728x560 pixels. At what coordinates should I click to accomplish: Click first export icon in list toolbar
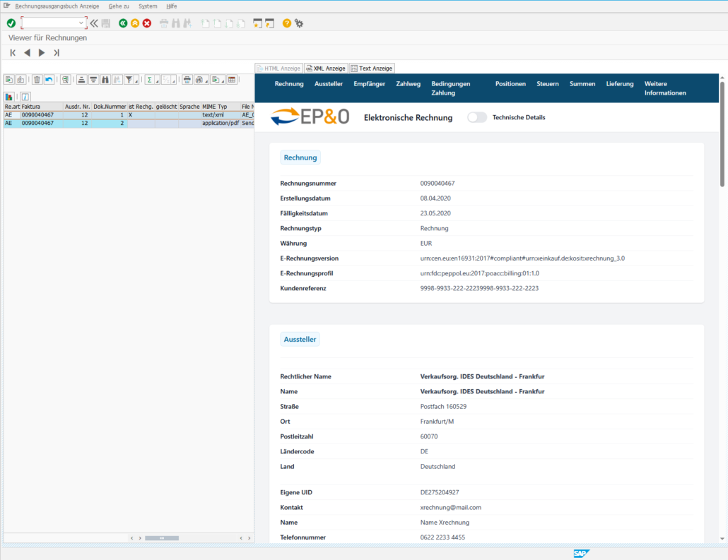click(x=8, y=80)
